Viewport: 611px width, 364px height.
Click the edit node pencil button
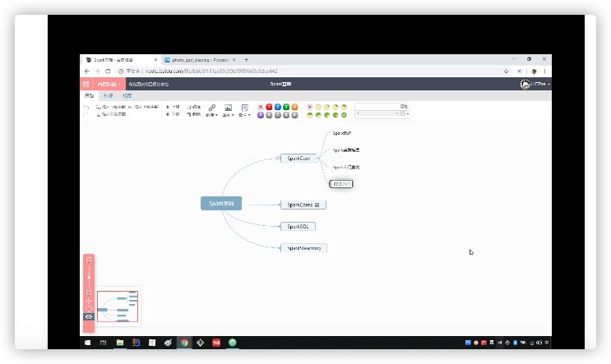194,107
